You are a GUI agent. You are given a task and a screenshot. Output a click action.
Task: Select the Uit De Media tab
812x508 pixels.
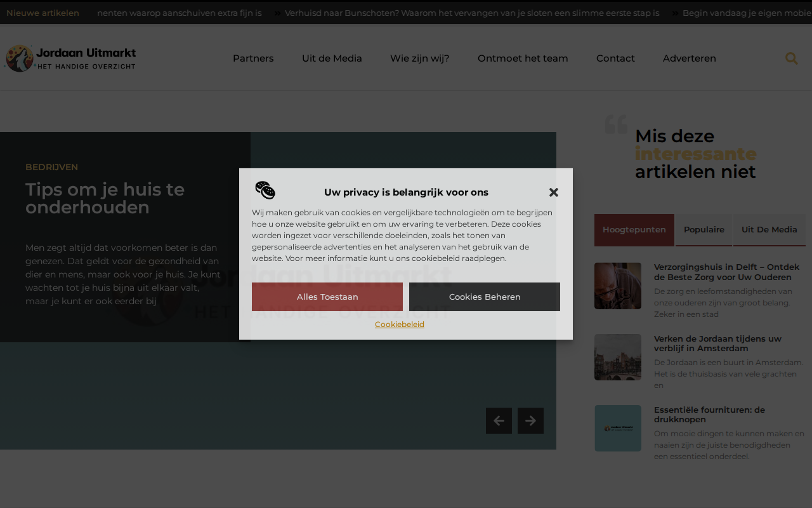pos(769,230)
